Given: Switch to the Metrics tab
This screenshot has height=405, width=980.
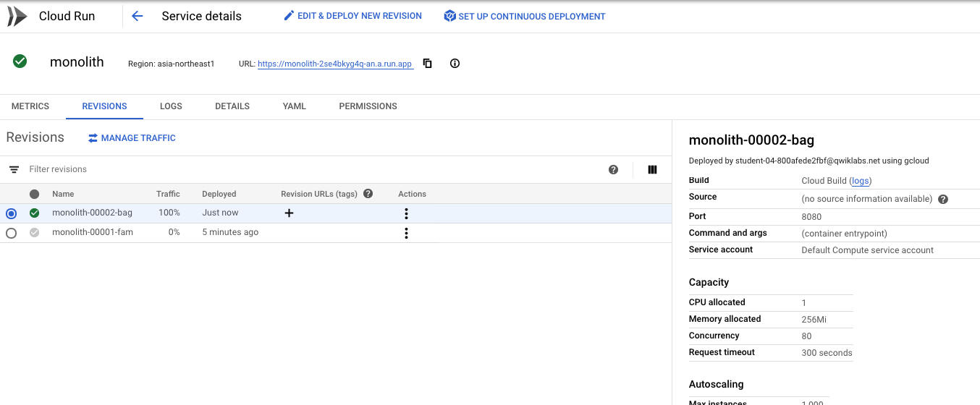Looking at the screenshot, I should click(30, 106).
